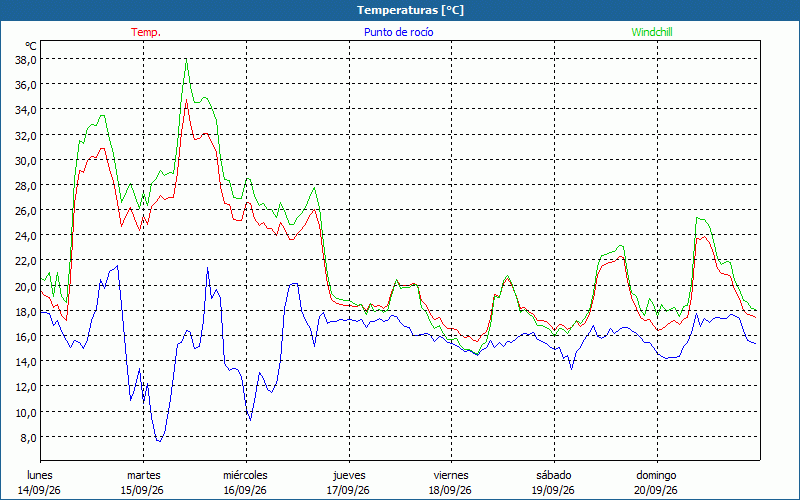Click the 24,0 y-axis value
The height and width of the screenshot is (500, 800).
point(26,236)
